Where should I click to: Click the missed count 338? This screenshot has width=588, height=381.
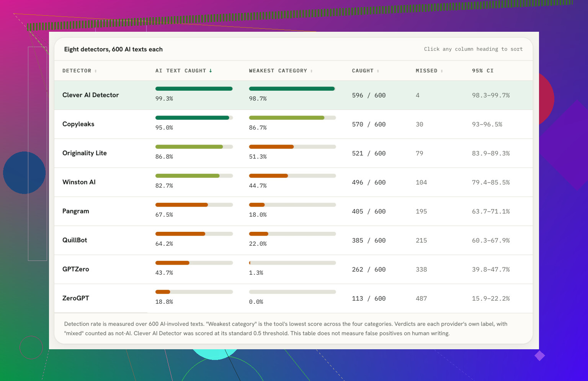[421, 270]
